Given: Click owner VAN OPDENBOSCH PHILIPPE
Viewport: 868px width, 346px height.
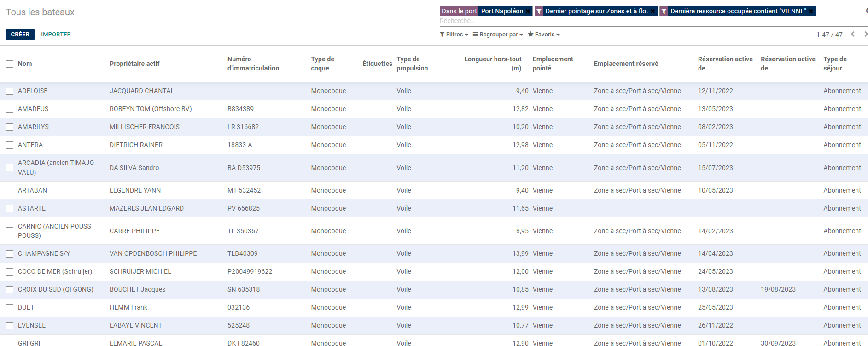Looking at the screenshot, I should (x=153, y=253).
